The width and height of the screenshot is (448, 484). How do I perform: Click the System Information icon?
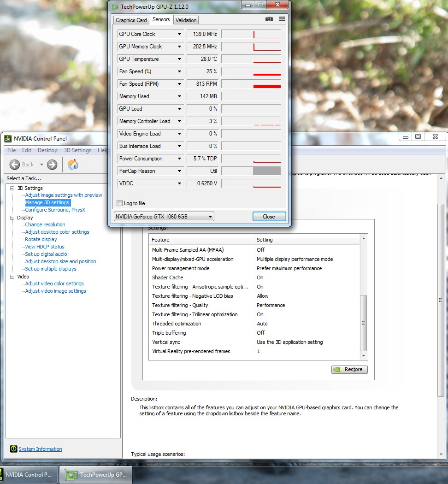click(13, 449)
